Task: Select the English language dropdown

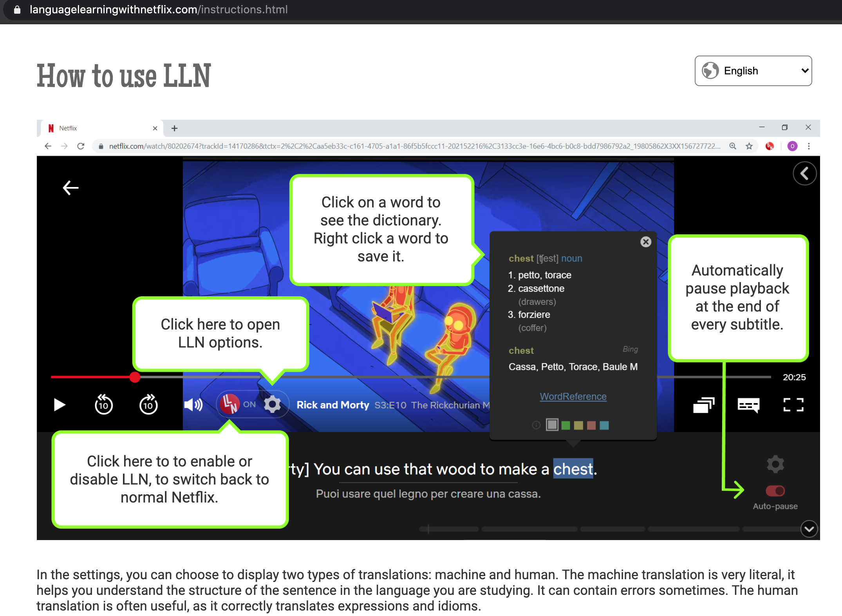Action: pos(753,70)
